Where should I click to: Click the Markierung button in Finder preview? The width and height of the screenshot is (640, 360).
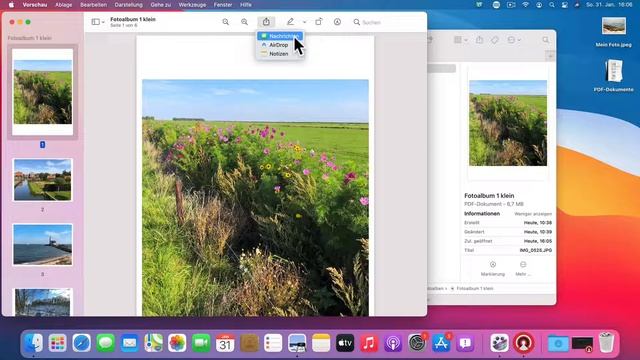(493, 269)
